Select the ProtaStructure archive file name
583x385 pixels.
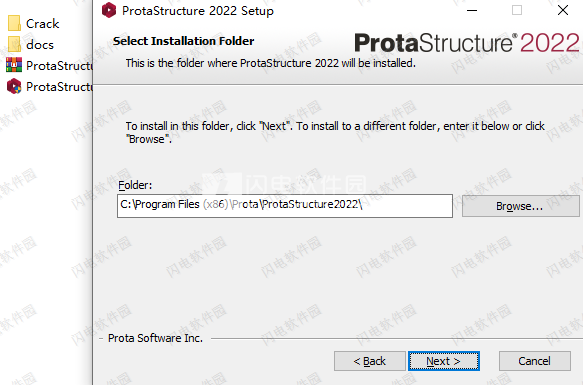click(59, 66)
